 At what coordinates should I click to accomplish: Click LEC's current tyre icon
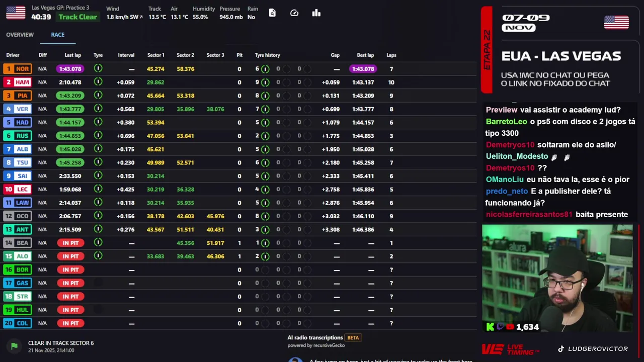[x=98, y=189]
